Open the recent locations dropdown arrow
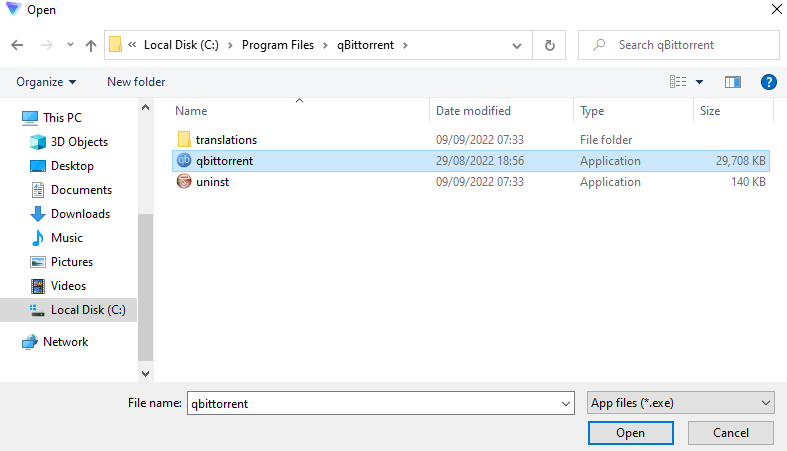Viewport: 787px width, 451px height. click(70, 45)
